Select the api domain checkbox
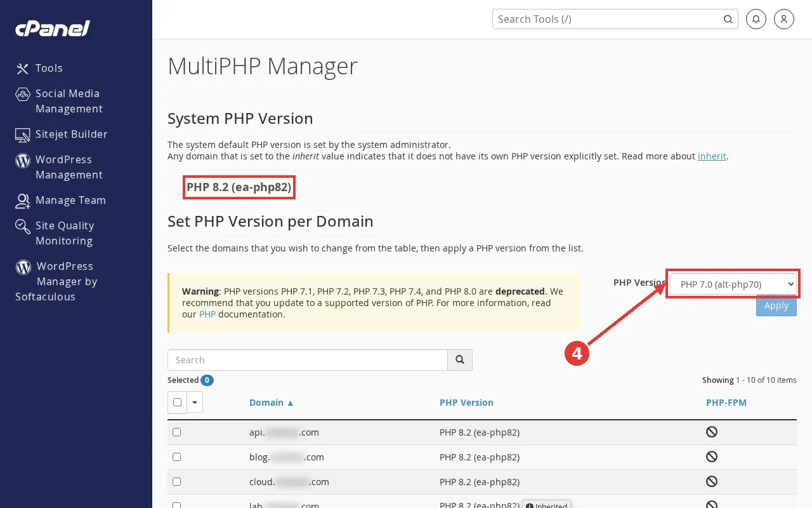 tap(177, 432)
